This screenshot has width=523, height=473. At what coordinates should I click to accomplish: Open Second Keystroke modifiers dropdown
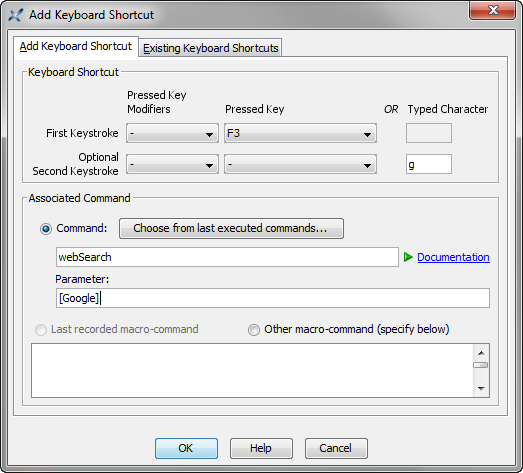click(x=172, y=164)
